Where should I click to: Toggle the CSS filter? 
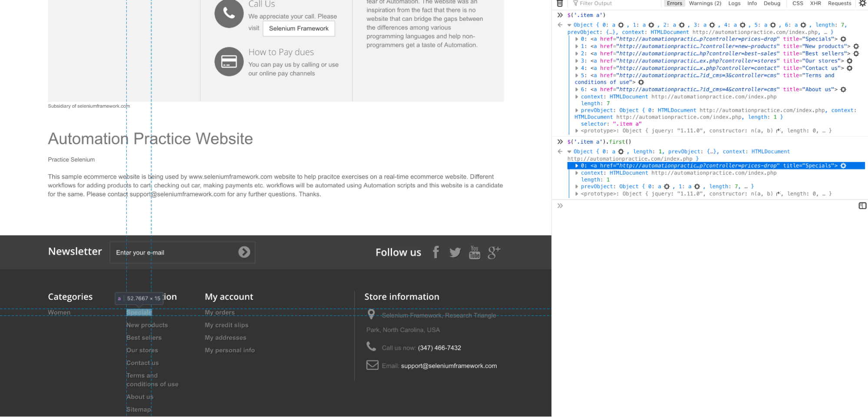pos(798,3)
